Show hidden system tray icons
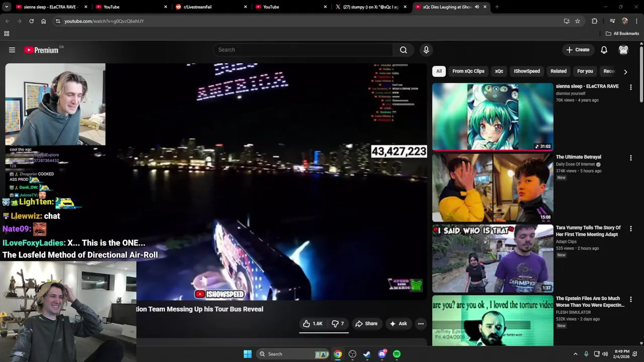 click(x=576, y=354)
